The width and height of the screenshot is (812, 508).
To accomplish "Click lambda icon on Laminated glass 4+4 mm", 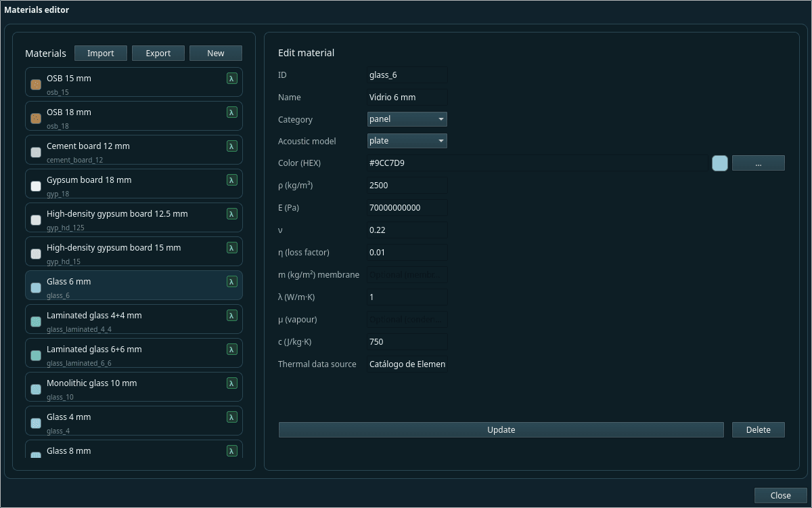I will (x=232, y=316).
